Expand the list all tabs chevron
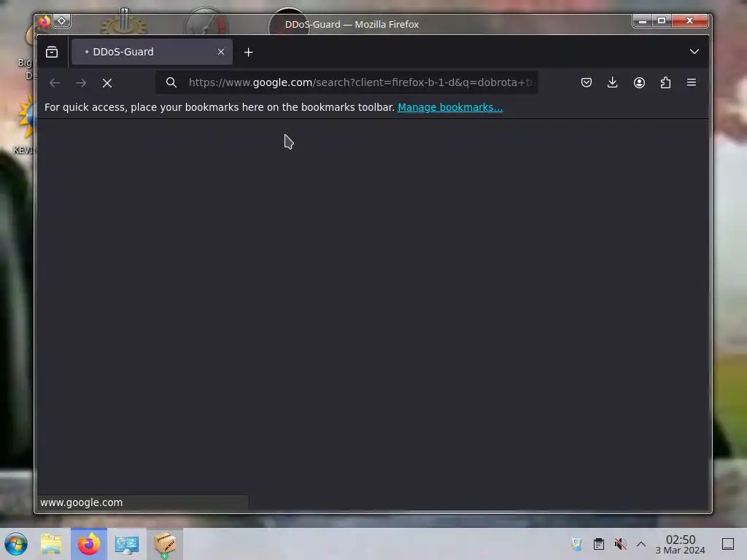 [694, 52]
